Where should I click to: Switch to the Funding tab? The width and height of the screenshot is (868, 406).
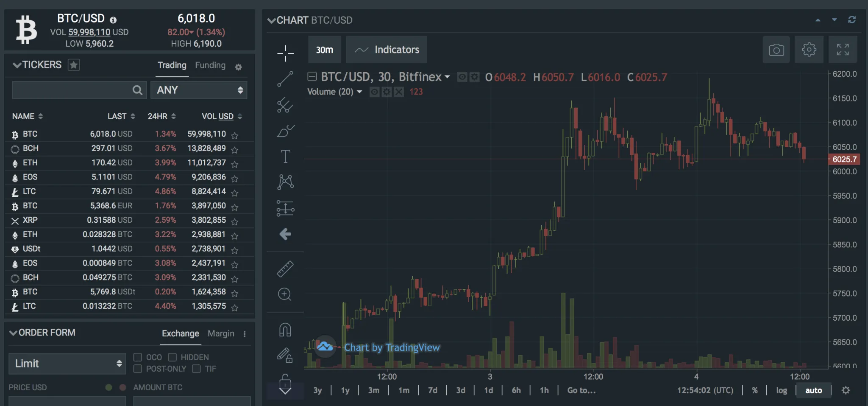tap(210, 65)
